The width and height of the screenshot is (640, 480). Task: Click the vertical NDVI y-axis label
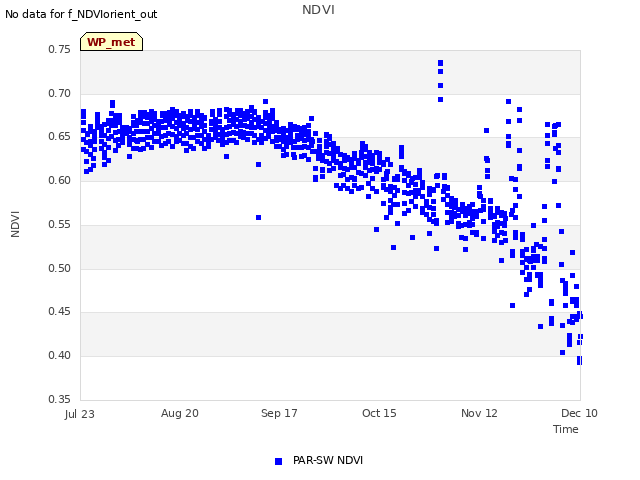point(15,224)
